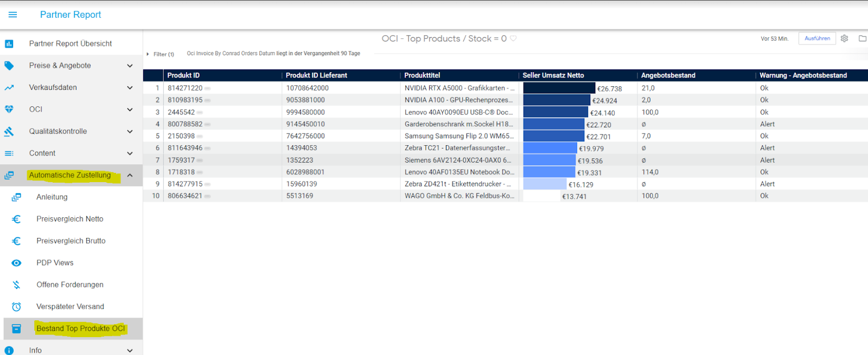Click the euro icon beside Preisvergleich Netto
The height and width of the screenshot is (355, 868).
[x=17, y=219]
